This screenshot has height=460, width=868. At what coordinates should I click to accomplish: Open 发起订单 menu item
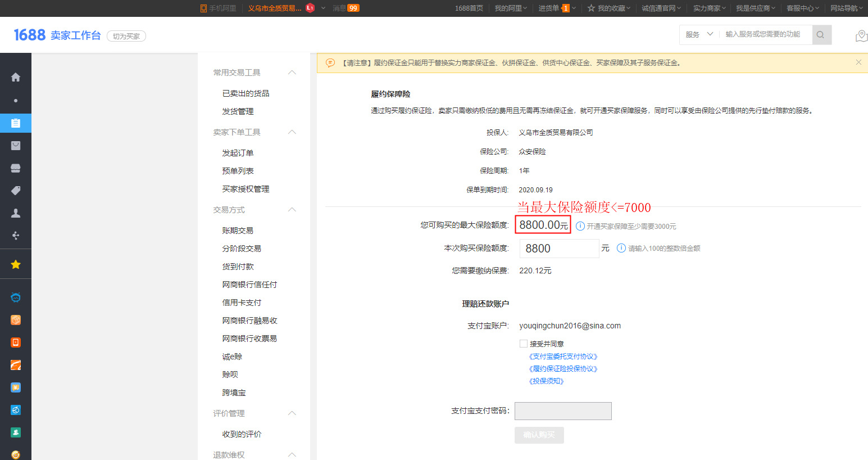click(238, 153)
